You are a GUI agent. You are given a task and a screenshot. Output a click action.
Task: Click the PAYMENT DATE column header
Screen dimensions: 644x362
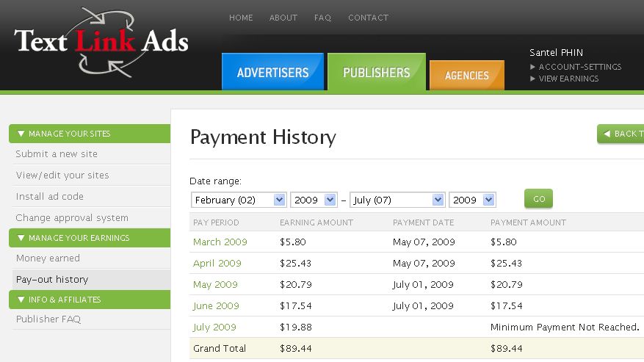[424, 222]
